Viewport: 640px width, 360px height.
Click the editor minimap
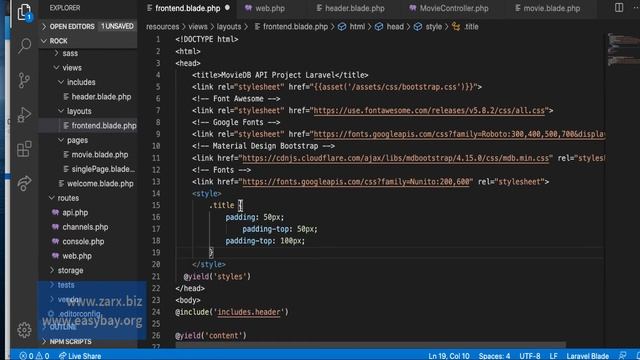[623, 49]
